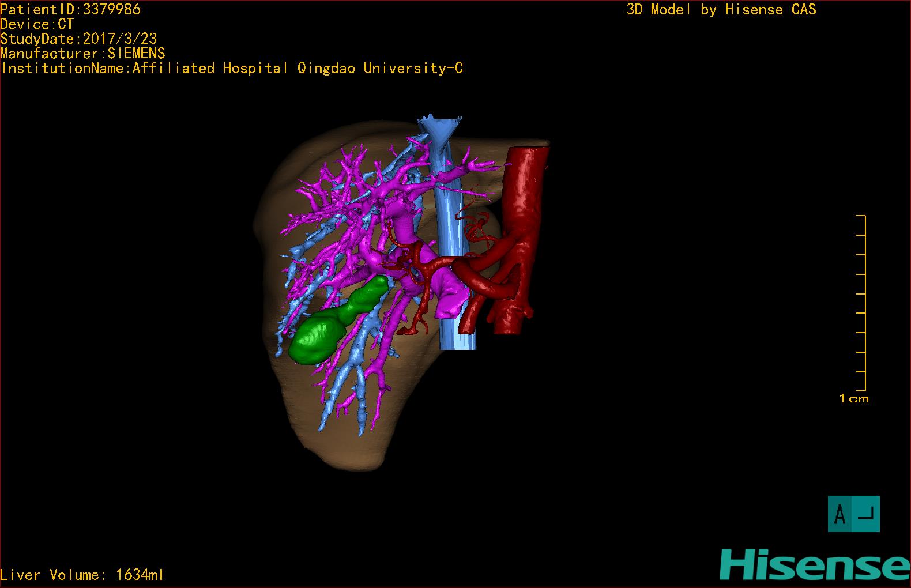Click the '3D Model by Hisense CAS' label
This screenshot has height=588, width=911.
pos(721,9)
